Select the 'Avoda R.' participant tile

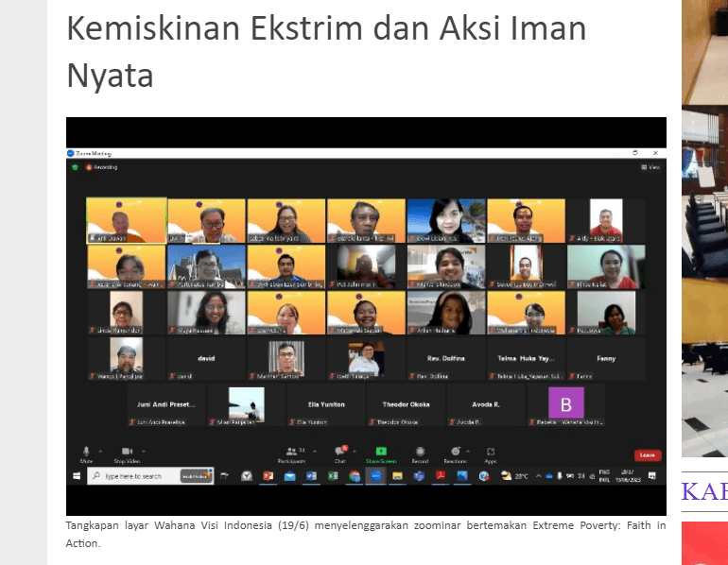pos(486,404)
